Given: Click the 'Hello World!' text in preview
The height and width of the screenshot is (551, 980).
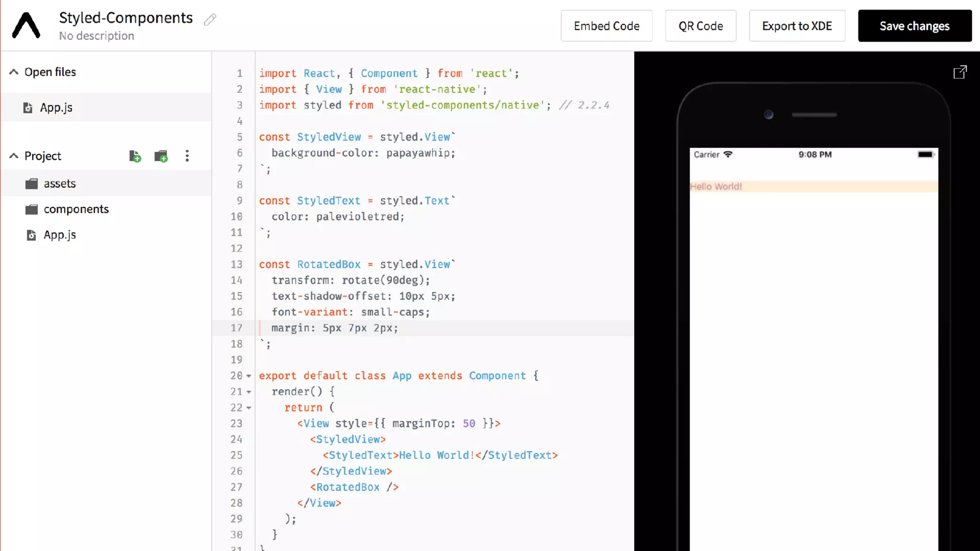Looking at the screenshot, I should 716,187.
